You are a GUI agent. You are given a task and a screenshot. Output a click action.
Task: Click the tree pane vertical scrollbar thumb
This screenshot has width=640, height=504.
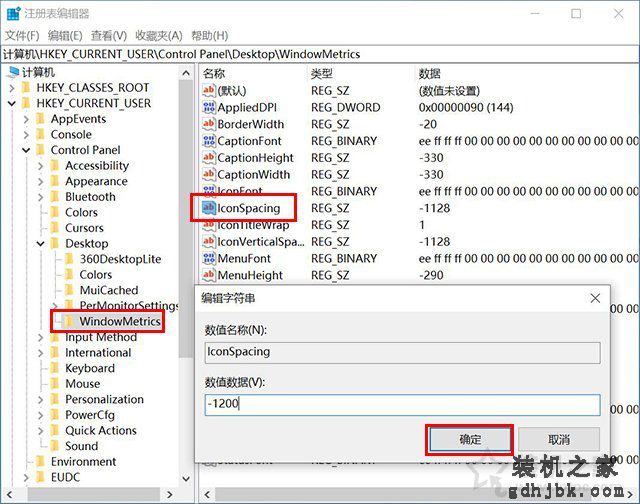click(x=186, y=219)
